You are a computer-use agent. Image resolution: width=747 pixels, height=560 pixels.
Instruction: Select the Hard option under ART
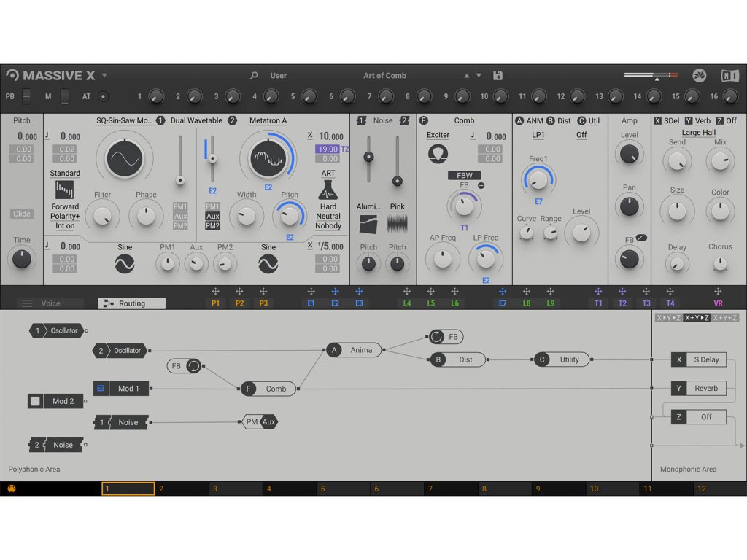tap(328, 206)
